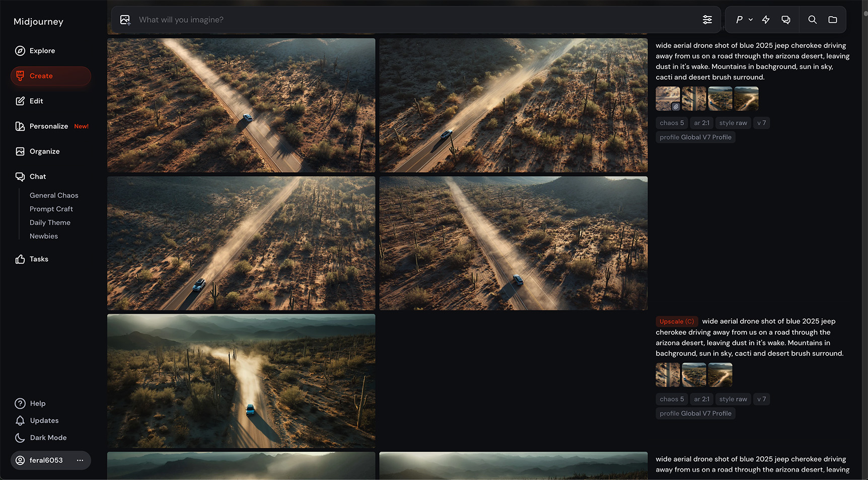Image resolution: width=868 pixels, height=480 pixels.
Task: Open the Explore page
Action: pyautogui.click(x=42, y=51)
